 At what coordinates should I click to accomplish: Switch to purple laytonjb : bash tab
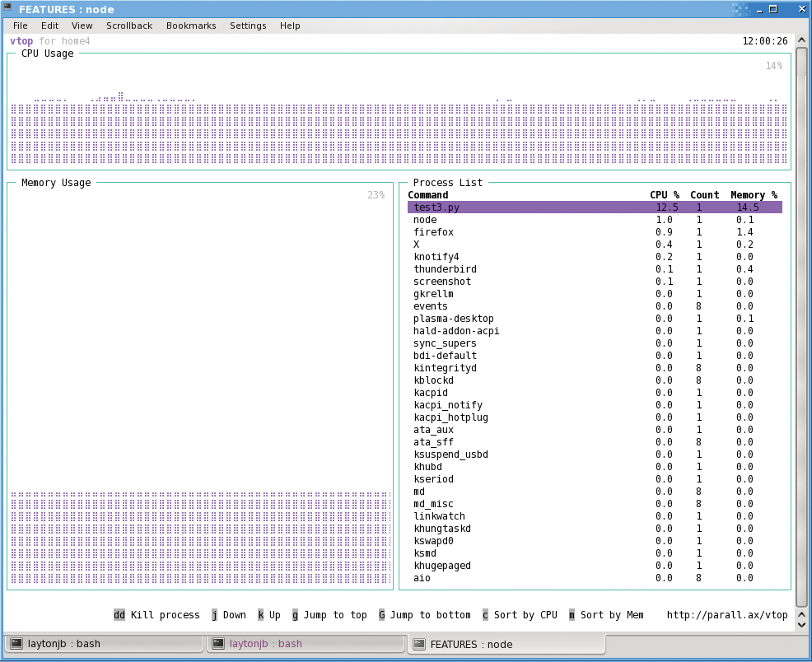click(x=306, y=643)
